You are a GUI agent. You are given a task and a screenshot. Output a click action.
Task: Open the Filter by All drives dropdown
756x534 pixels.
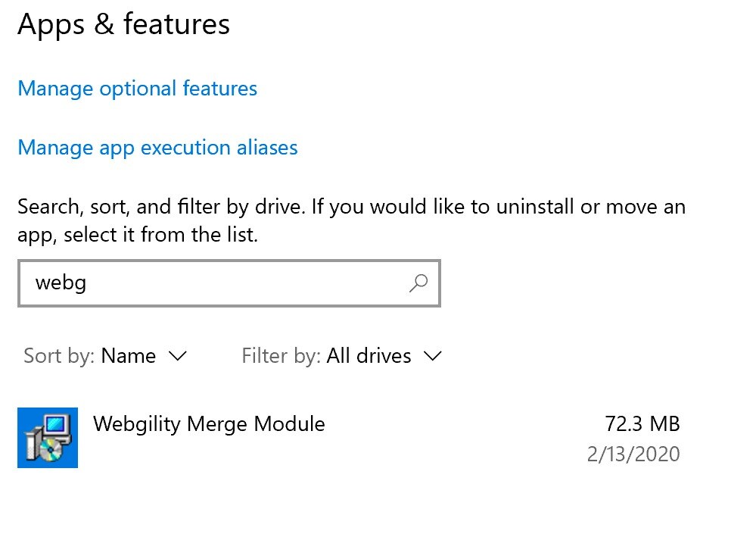[x=342, y=356]
